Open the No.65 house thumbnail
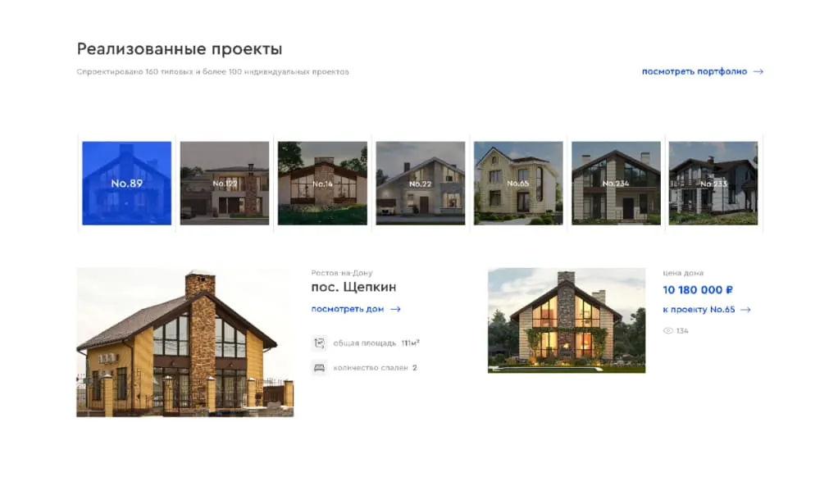This screenshot has width=838, height=504. tap(518, 184)
